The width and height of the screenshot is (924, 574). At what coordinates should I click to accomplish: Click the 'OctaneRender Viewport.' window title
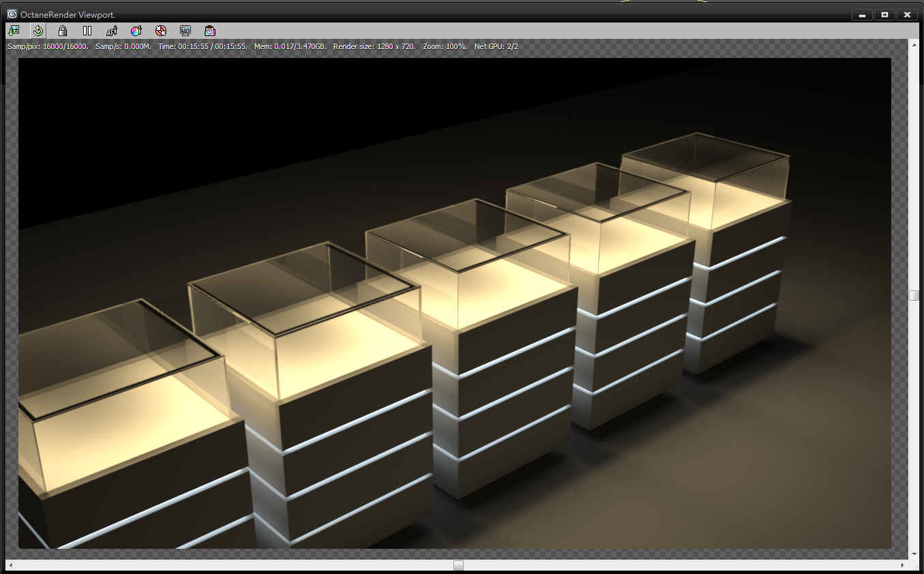[68, 14]
